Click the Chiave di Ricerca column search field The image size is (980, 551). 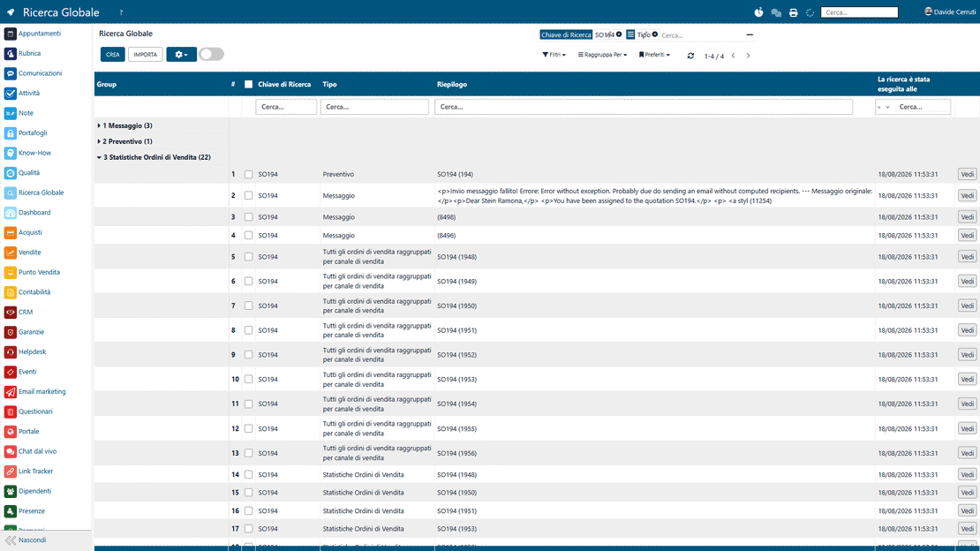point(286,107)
